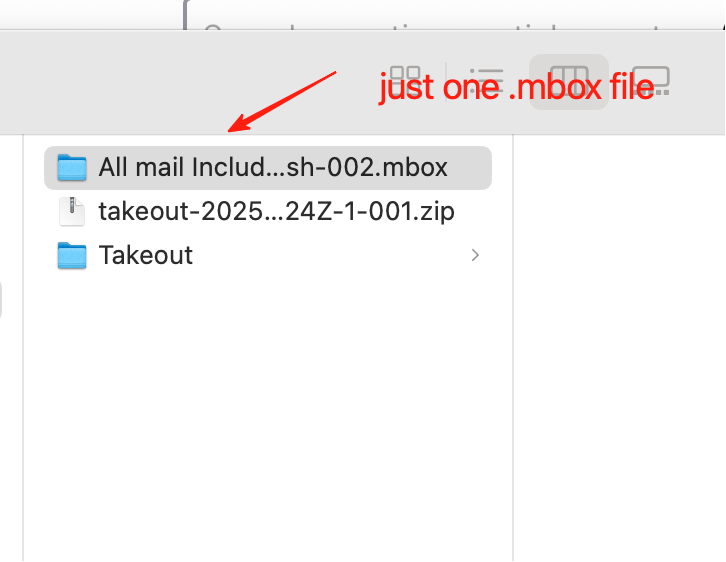Click empty space below the Takeout folder
The width and height of the screenshot is (726, 562).
tap(260, 400)
